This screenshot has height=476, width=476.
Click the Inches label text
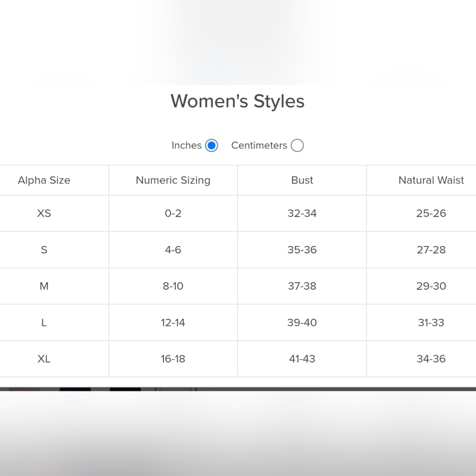point(187,145)
